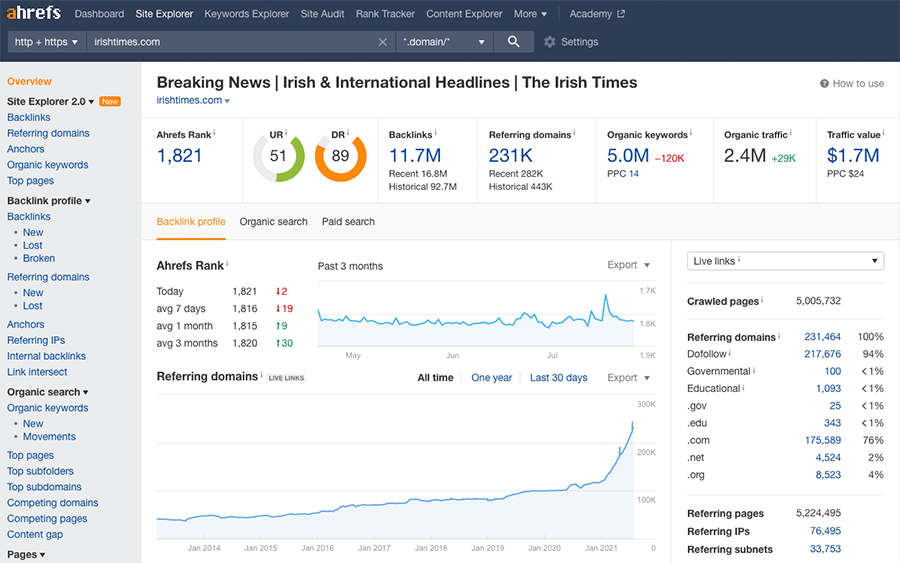Open Keywords Explorer in top navigation

[x=247, y=14]
